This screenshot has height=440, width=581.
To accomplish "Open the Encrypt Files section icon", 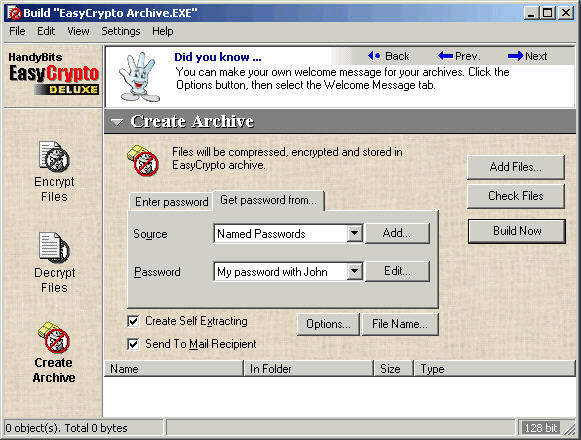I will tap(54, 157).
